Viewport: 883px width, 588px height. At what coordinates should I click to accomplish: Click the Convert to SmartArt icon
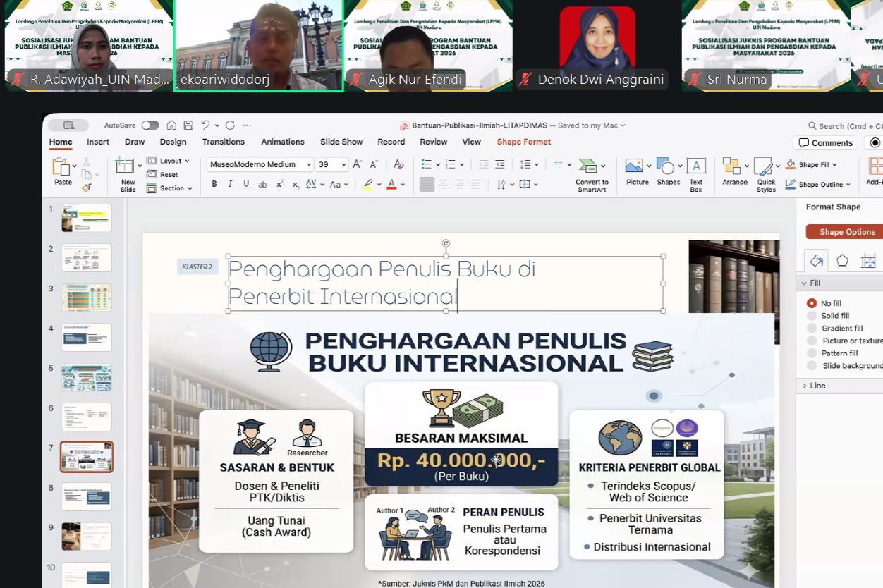[591, 173]
